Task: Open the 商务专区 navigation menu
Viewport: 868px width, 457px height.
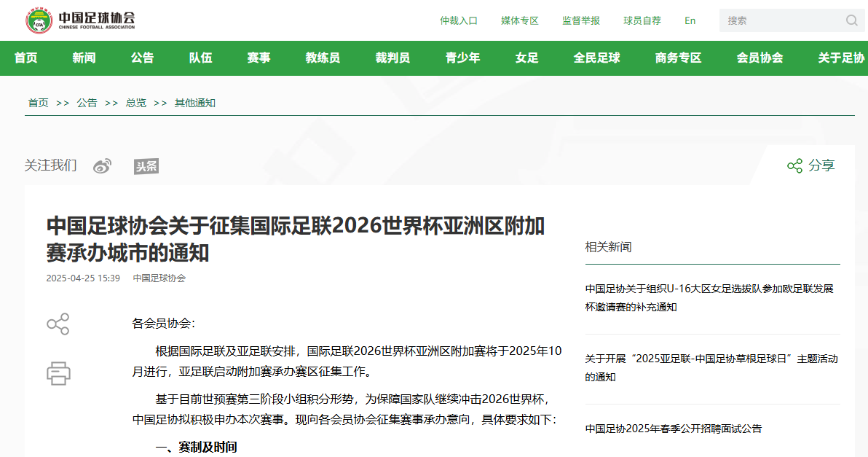Action: 678,58
